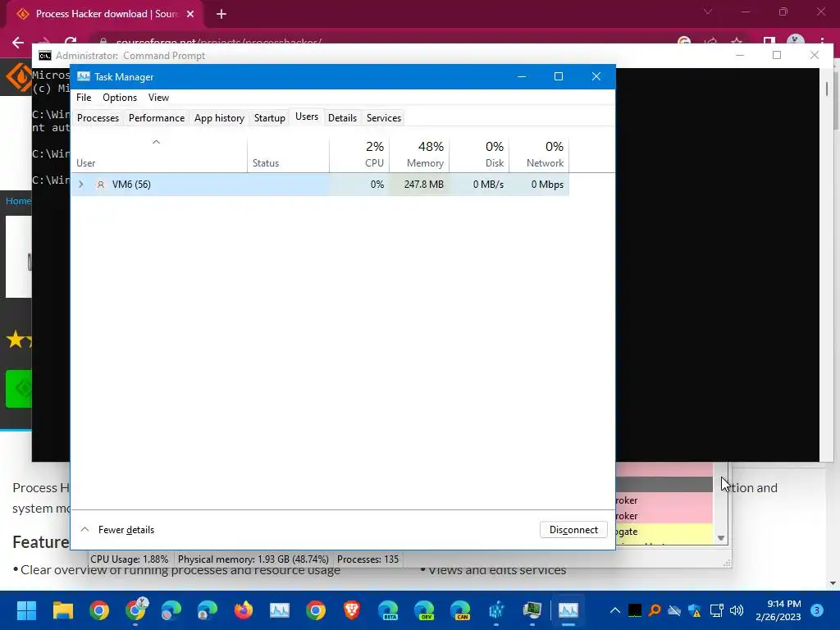The image size is (840, 630).
Task: Click 'Processes: 135' status bar entry
Action: (368, 559)
